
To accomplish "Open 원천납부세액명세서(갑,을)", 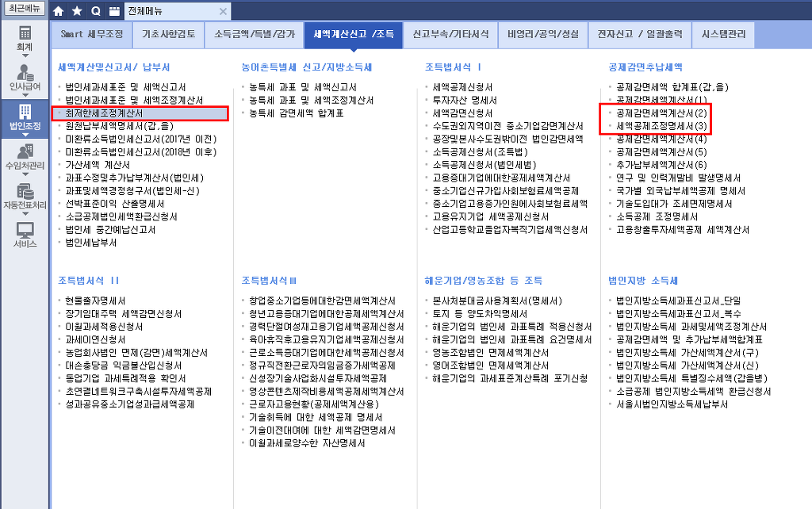I will pos(119,126).
